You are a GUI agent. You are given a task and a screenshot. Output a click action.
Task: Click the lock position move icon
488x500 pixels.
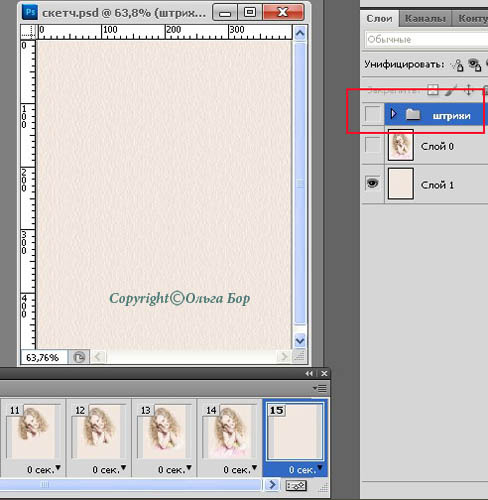469,90
